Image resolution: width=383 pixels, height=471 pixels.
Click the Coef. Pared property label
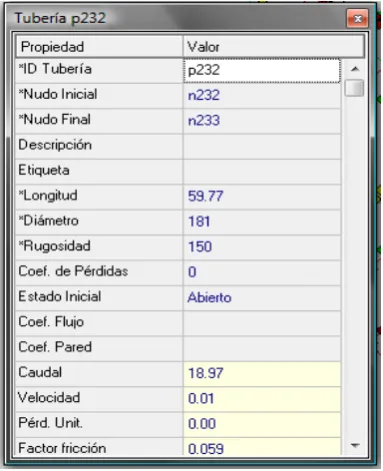coord(55,347)
